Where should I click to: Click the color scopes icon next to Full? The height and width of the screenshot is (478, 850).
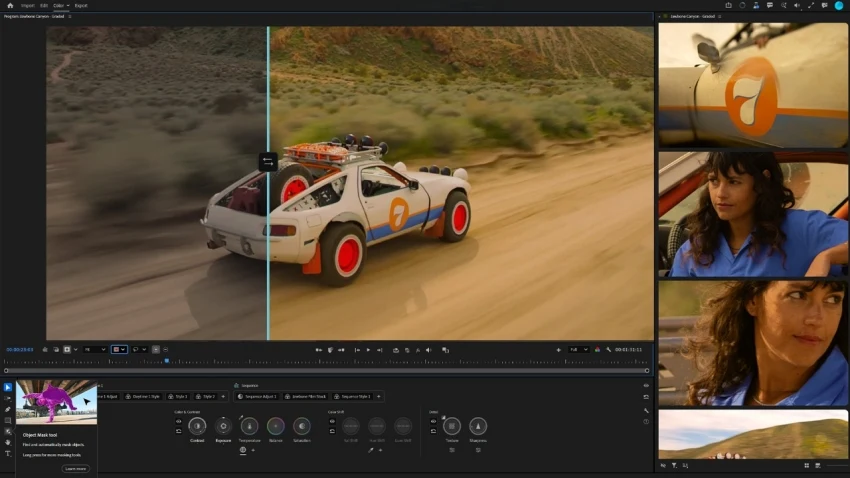(597, 350)
